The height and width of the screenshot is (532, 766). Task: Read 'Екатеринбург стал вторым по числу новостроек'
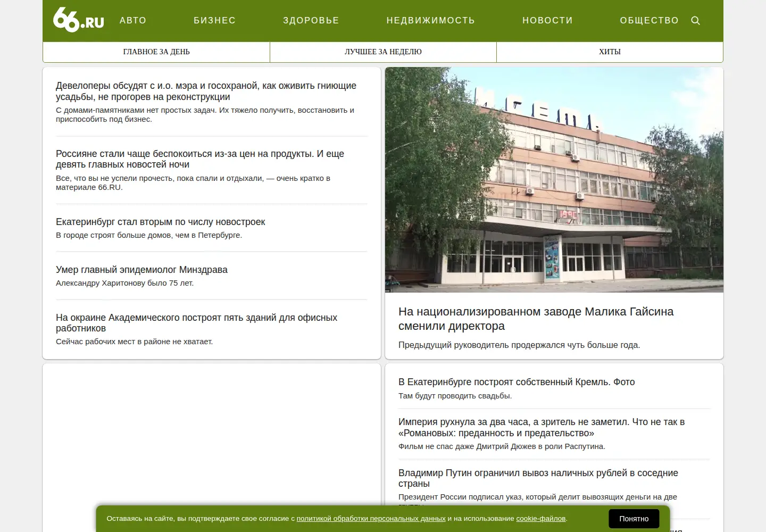[x=160, y=222]
